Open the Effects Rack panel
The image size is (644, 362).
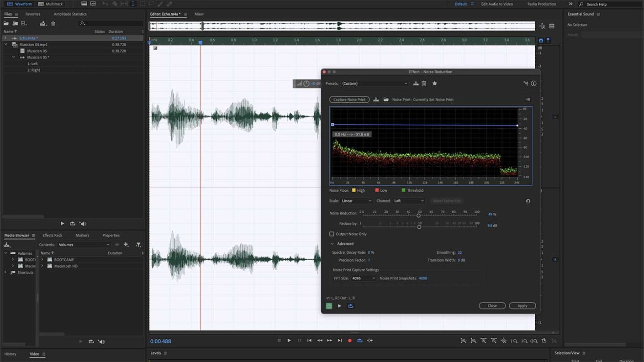[52, 235]
